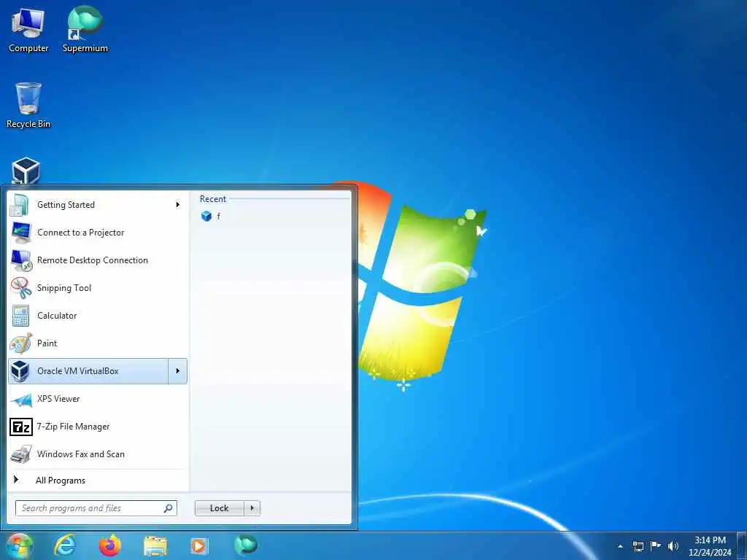Image resolution: width=747 pixels, height=560 pixels.
Task: Select the Recycle Bin desktop icon
Action: pos(28,105)
